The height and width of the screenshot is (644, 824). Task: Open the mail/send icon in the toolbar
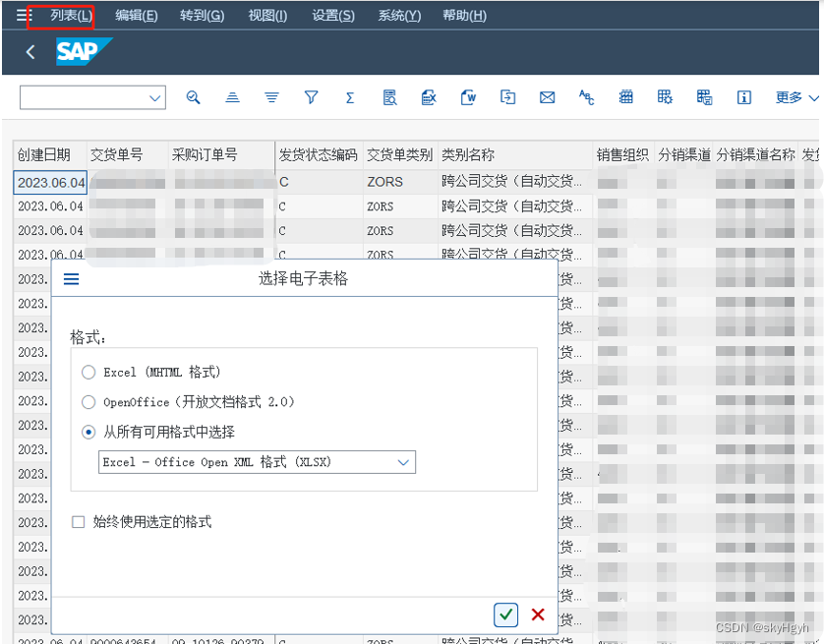547,97
